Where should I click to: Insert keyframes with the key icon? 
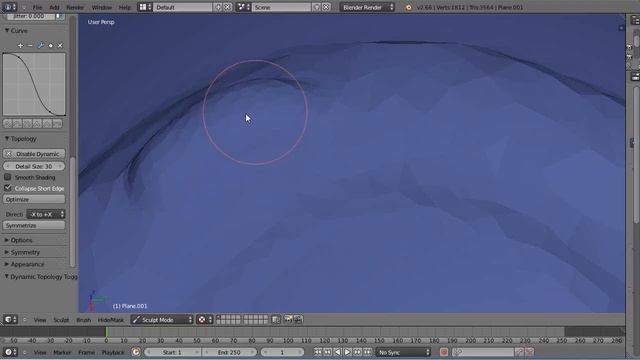[519, 352]
